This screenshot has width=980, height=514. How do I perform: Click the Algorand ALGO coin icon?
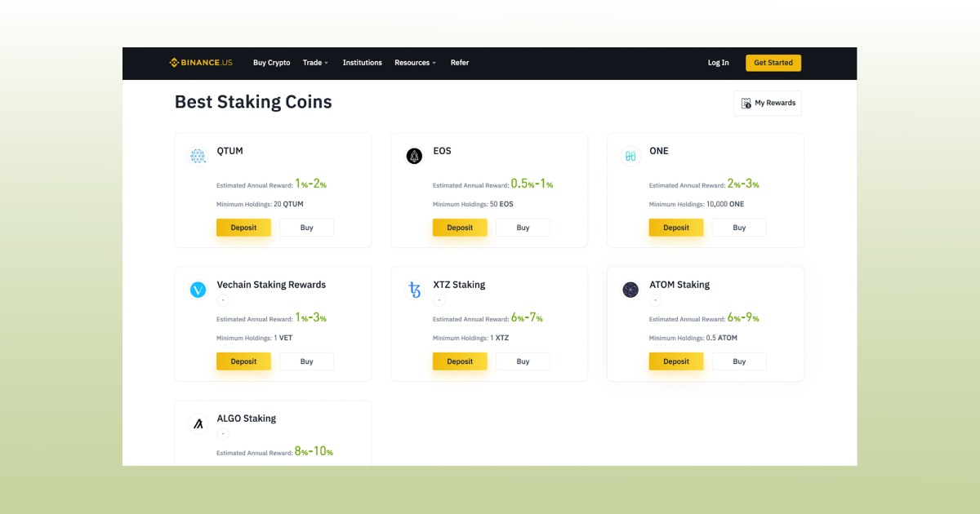pyautogui.click(x=198, y=423)
